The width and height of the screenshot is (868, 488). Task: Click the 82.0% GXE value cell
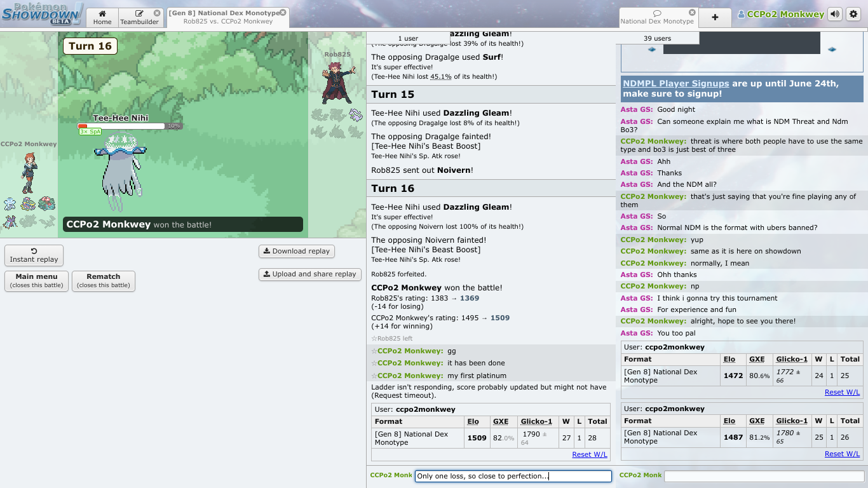coord(503,438)
